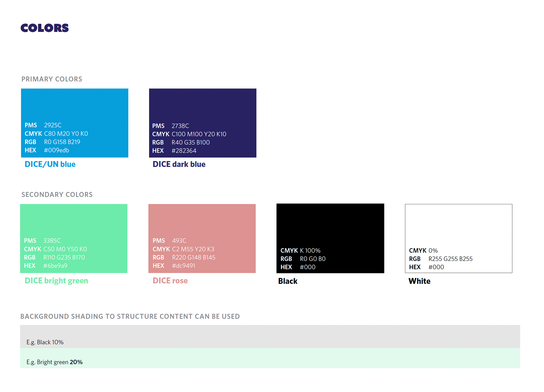Click RGB value R0 G158 B219
544x392 pixels.
pos(62,142)
